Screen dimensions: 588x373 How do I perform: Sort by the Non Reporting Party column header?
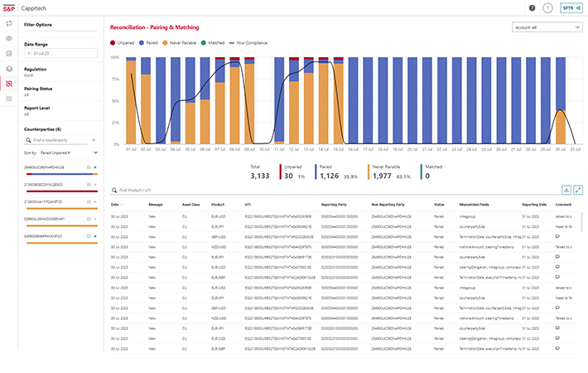click(x=388, y=205)
